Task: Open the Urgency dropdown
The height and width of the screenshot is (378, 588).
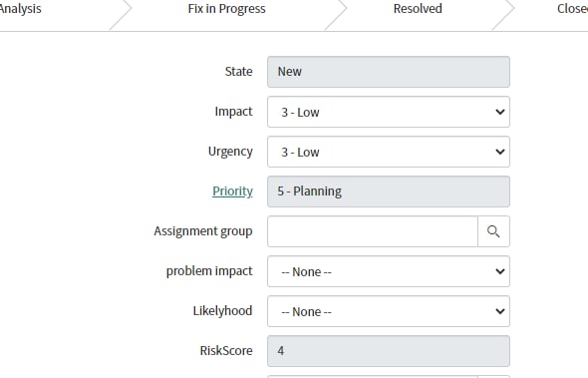Action: [389, 152]
